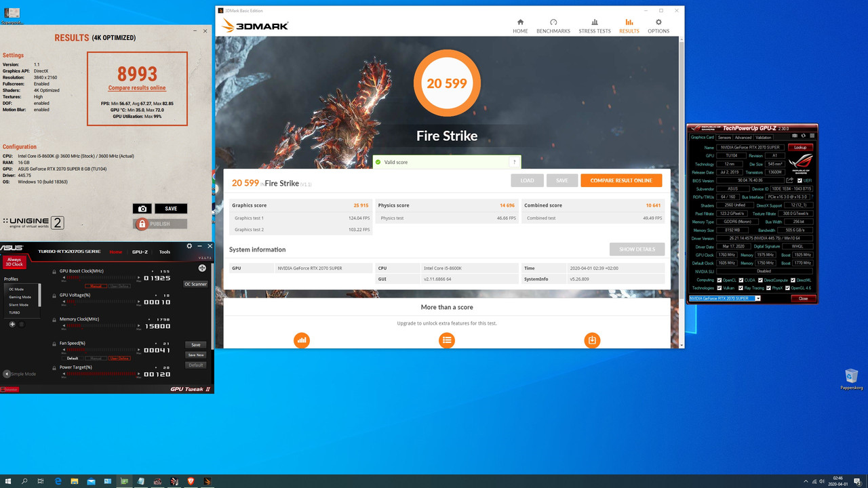This screenshot has height=488, width=868.
Task: Click the 3DMark Load button
Action: pyautogui.click(x=527, y=180)
